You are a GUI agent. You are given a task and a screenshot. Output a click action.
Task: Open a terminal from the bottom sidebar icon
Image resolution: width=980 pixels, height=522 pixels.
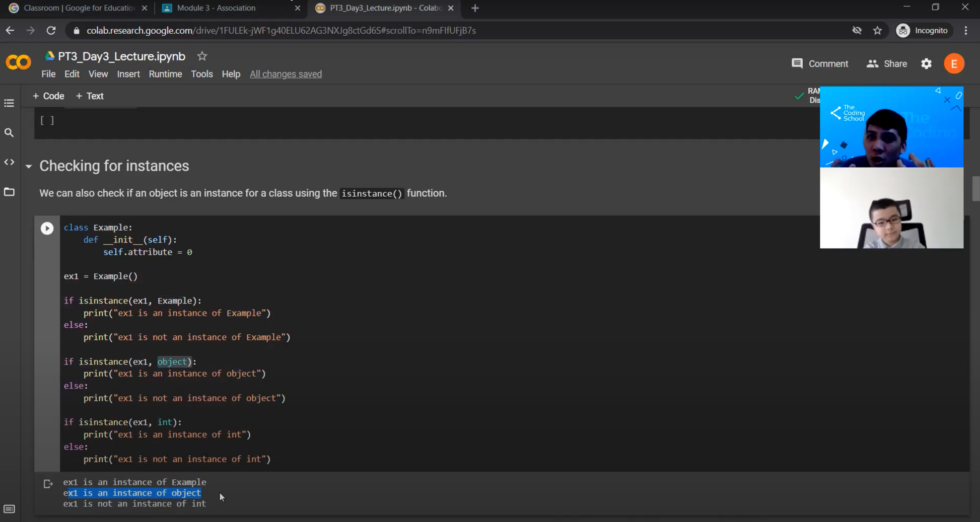[x=9, y=509]
